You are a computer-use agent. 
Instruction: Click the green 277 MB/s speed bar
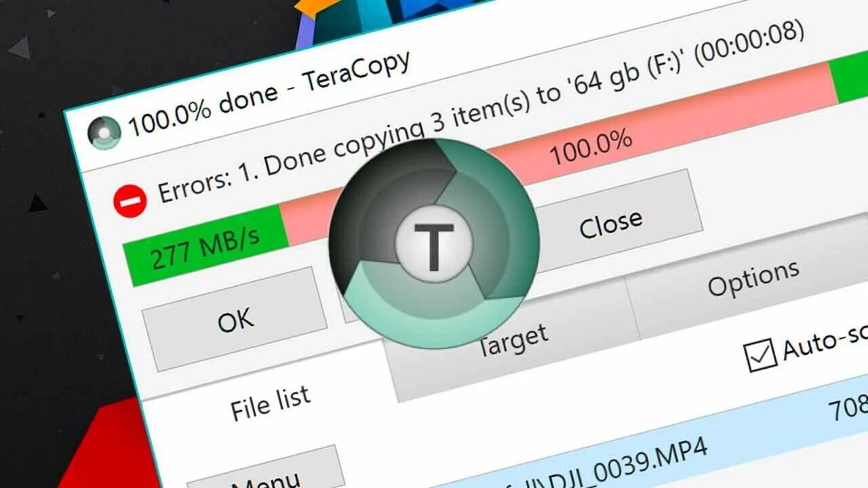point(205,245)
